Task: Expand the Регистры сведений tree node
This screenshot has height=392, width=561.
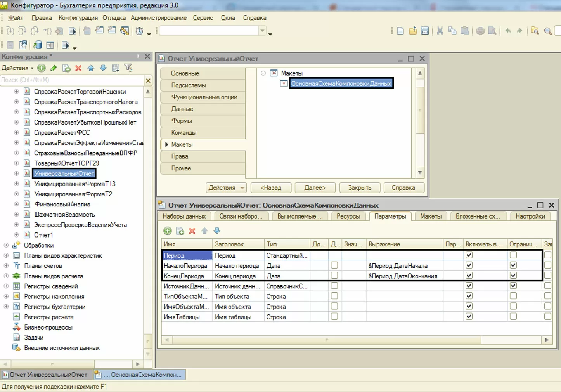Action: click(x=6, y=286)
